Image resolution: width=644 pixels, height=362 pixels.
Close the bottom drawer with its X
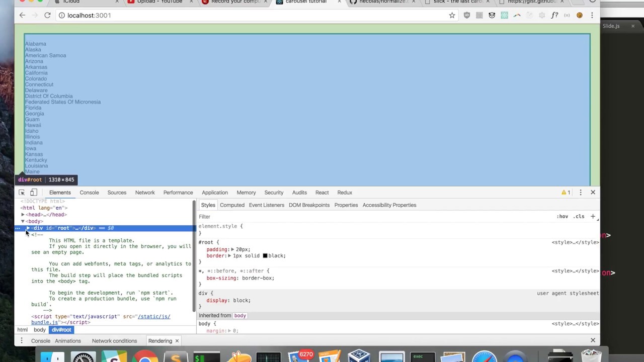pos(593,340)
